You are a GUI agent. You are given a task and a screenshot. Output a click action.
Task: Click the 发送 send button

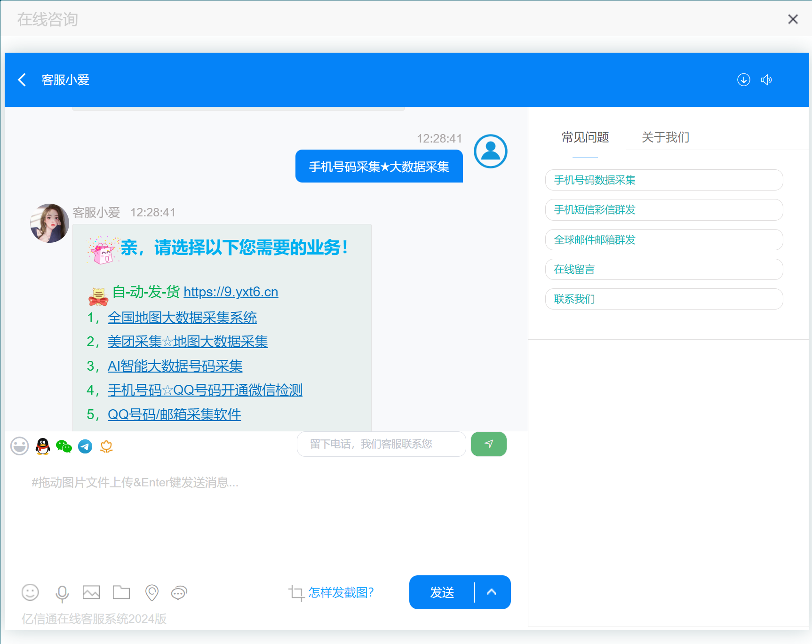442,592
